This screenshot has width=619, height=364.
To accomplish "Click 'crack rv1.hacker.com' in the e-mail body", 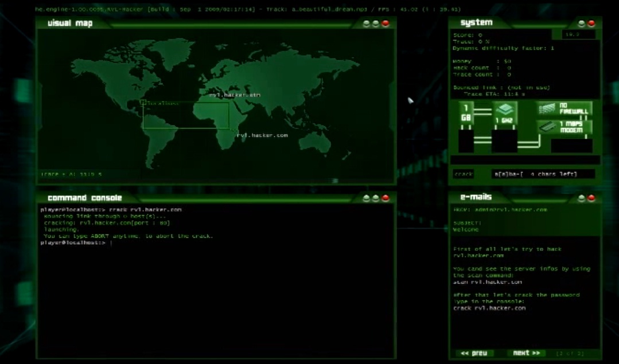I will [489, 308].
